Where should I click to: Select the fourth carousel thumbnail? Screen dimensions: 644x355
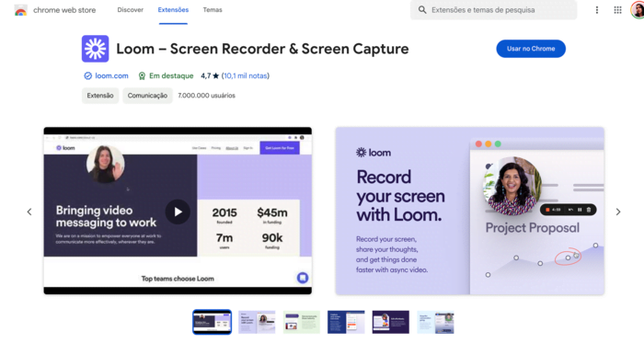(346, 322)
